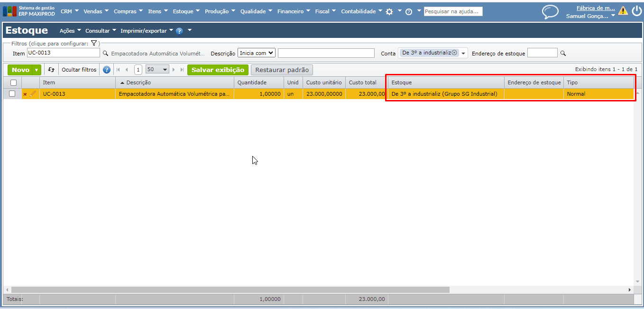The image size is (644, 309).
Task: Remove the 'De 3º a industrializ' Conta tag
Action: (x=454, y=53)
